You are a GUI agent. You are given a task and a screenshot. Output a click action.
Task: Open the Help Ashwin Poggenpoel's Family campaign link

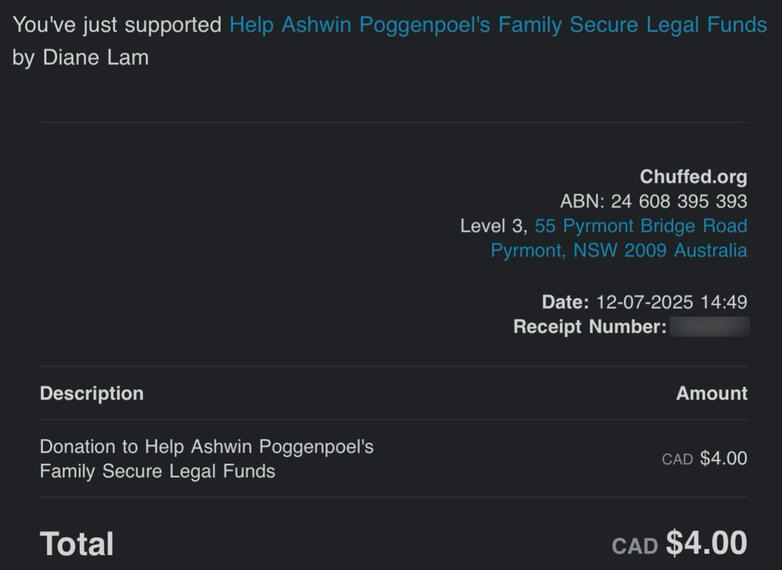coord(498,25)
